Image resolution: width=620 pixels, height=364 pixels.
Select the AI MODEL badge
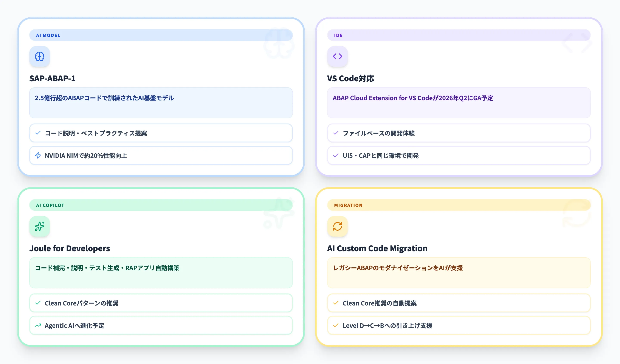click(48, 35)
